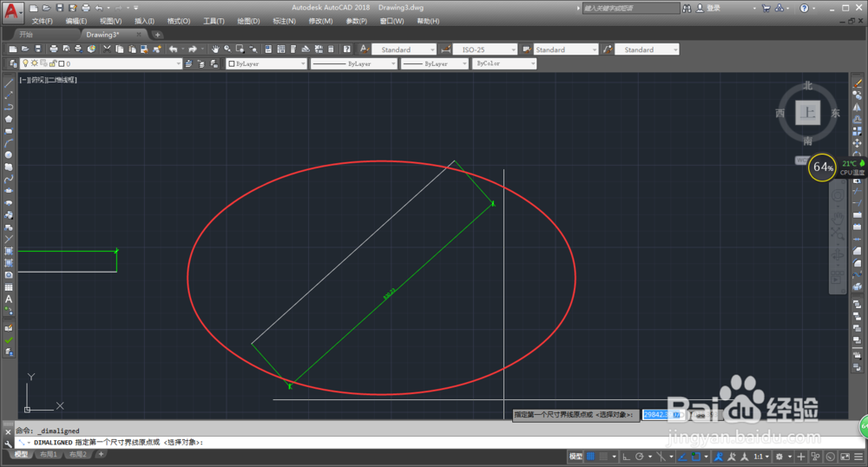868x467 pixels.
Task: Click the Plot printer icon in quick access toolbar
Action: [x=86, y=8]
